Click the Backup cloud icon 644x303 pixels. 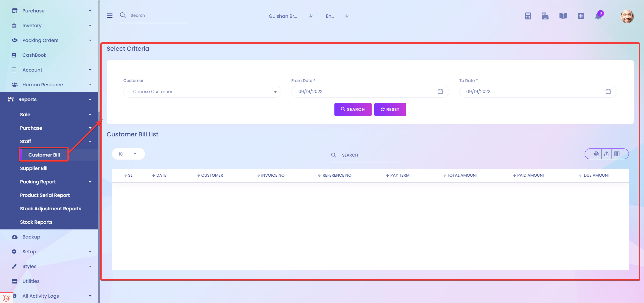[14, 237]
